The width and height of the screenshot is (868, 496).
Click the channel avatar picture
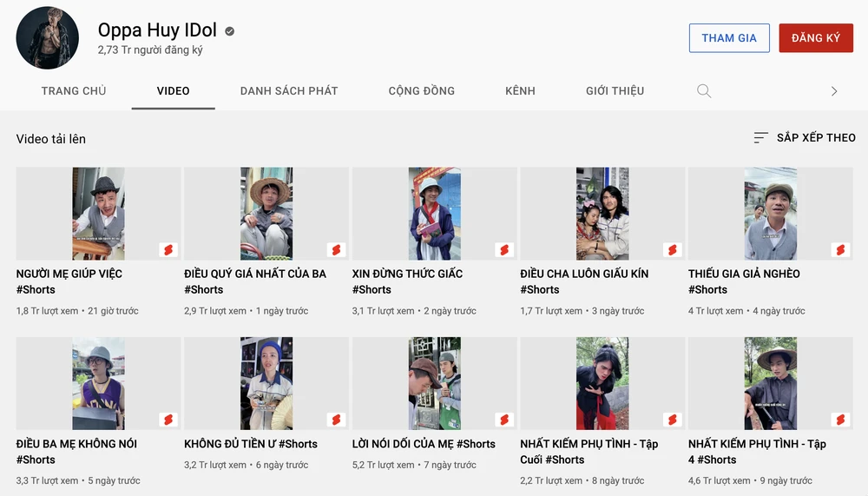click(x=48, y=38)
